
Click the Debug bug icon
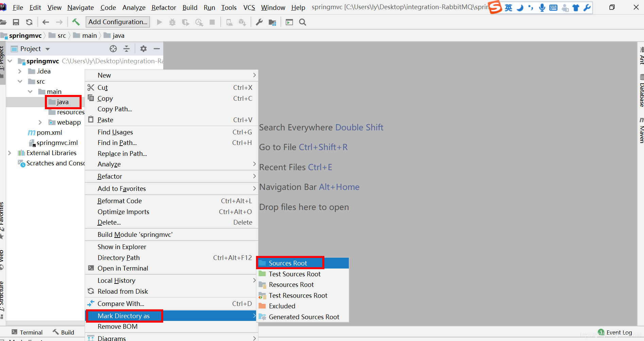click(x=172, y=22)
